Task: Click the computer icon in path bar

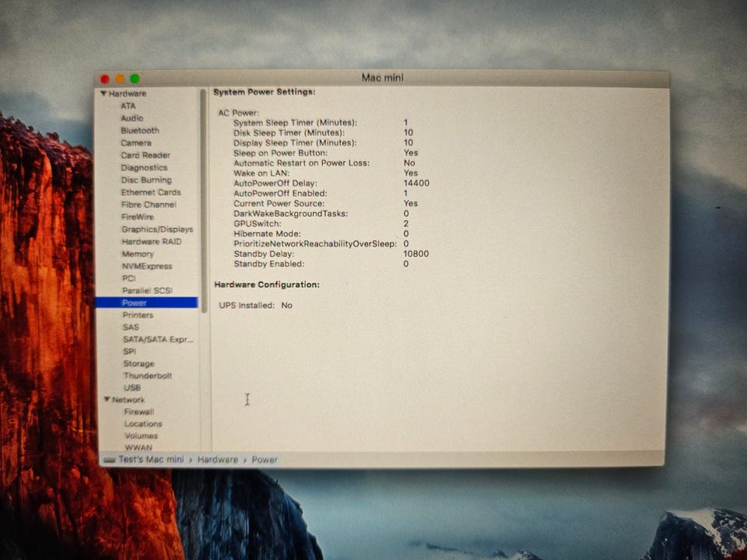Action: pos(110,460)
